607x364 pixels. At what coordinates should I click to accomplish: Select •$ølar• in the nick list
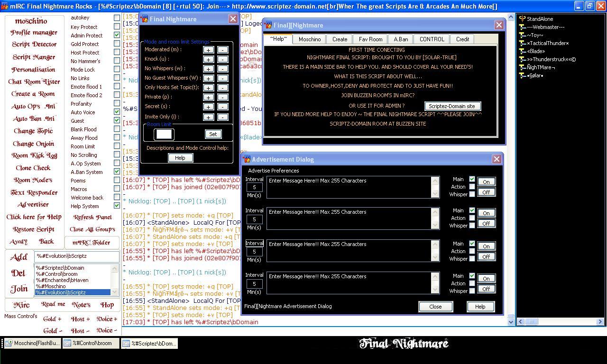tap(535, 75)
